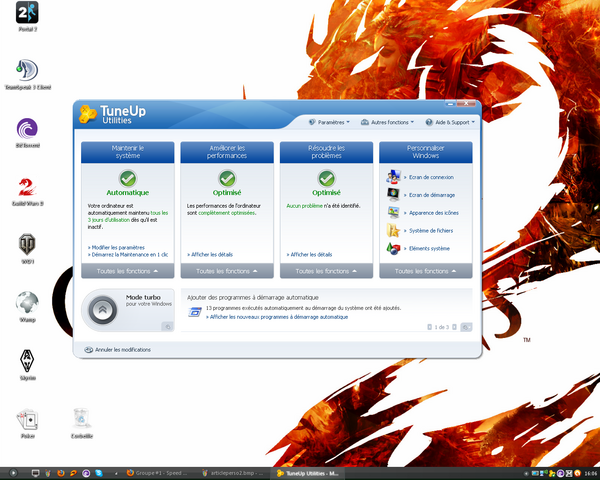This screenshot has height=480, width=600.
Task: Click the startup programs icon in notification panel
Action: 195,312
